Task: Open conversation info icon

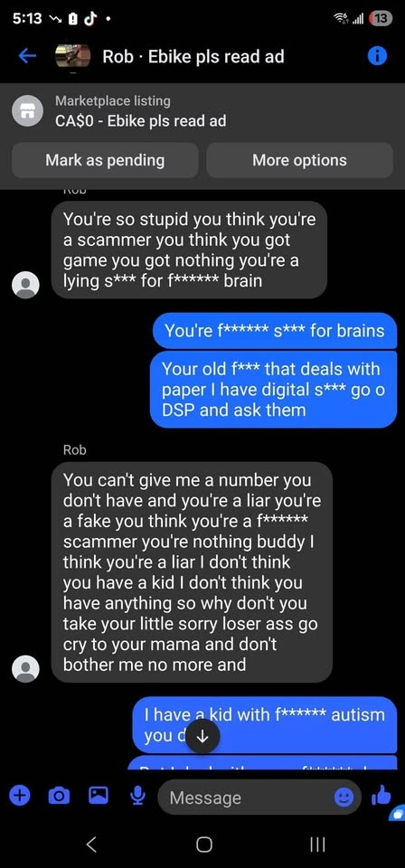Action: pos(377,56)
